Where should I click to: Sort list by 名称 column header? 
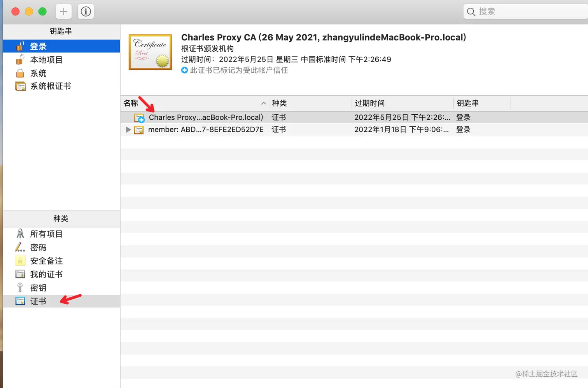[194, 103]
